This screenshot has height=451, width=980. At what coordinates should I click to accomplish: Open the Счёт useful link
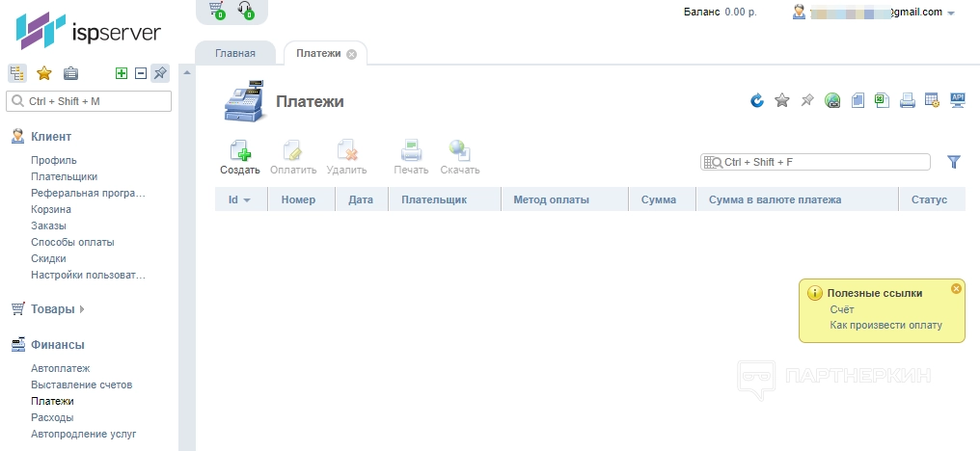[x=842, y=309]
